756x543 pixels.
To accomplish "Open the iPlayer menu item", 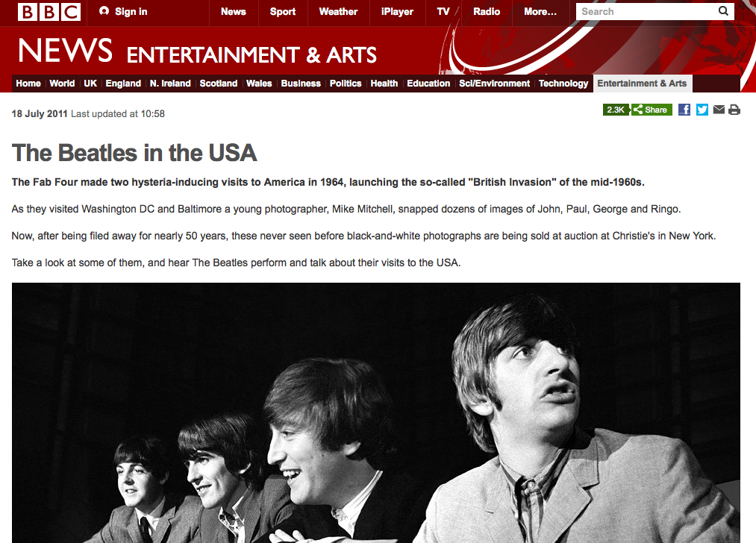I will pyautogui.click(x=397, y=12).
